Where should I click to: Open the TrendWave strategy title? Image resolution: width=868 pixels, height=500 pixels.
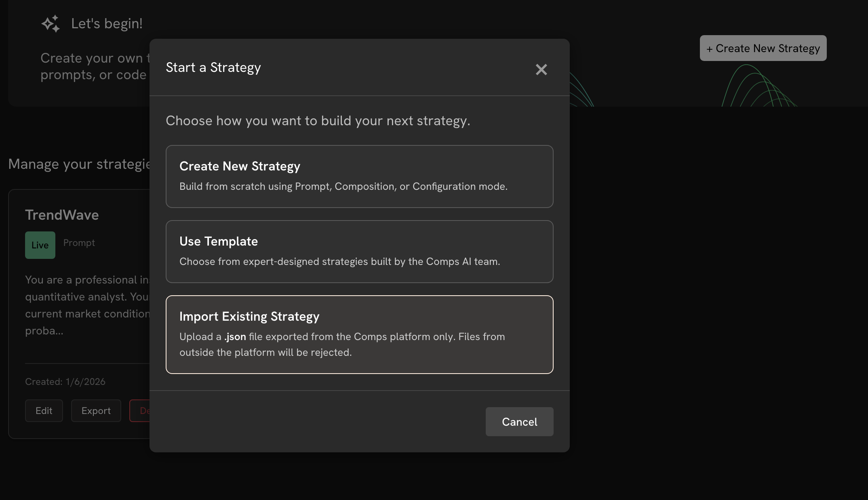click(x=62, y=215)
